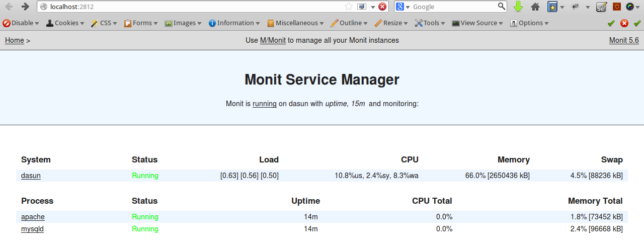
Task: Click the bug icon in navigation toolbar
Action: (576, 7)
